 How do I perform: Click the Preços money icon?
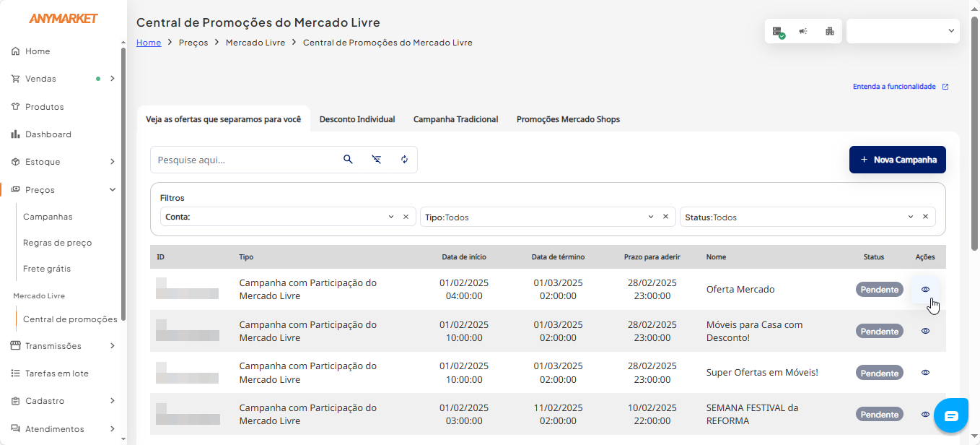(15, 190)
